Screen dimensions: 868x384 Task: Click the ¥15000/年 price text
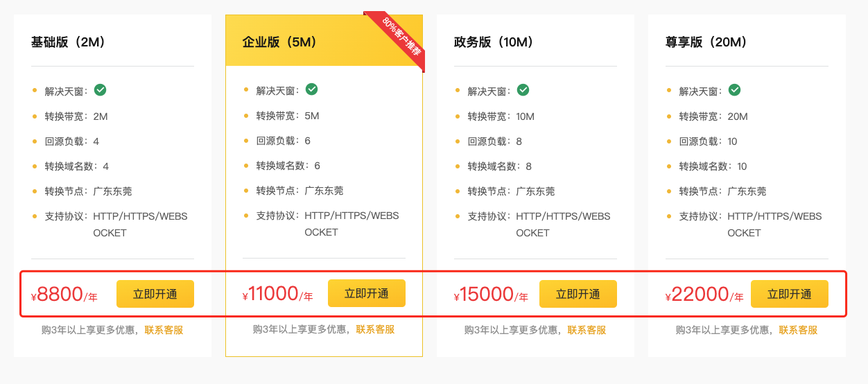(491, 295)
